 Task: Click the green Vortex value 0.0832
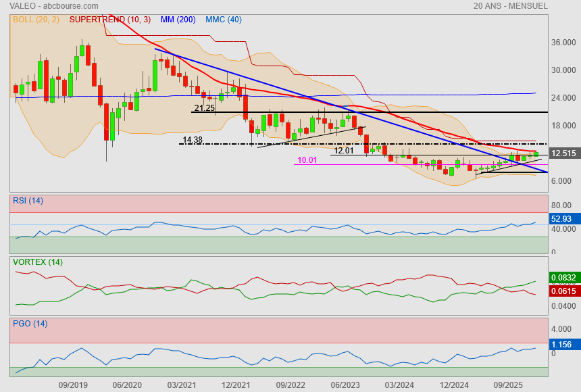(x=563, y=278)
